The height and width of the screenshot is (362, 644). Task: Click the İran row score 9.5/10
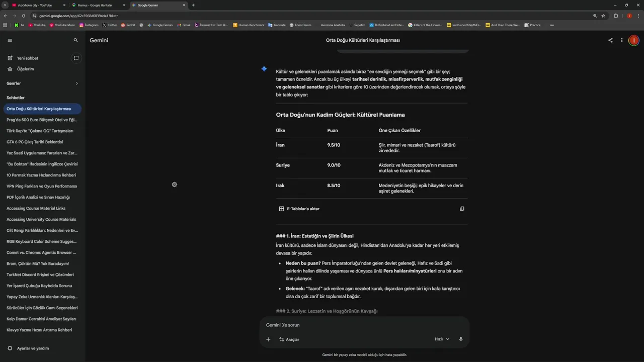334,145
